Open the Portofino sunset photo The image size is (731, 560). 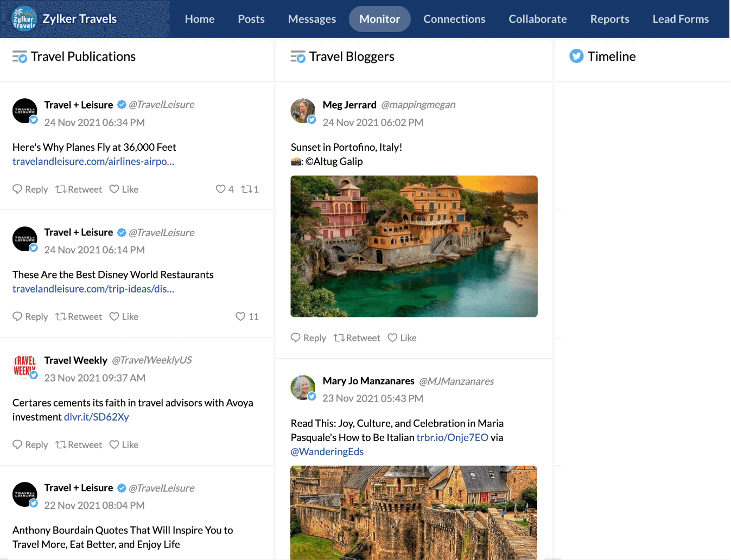414,246
